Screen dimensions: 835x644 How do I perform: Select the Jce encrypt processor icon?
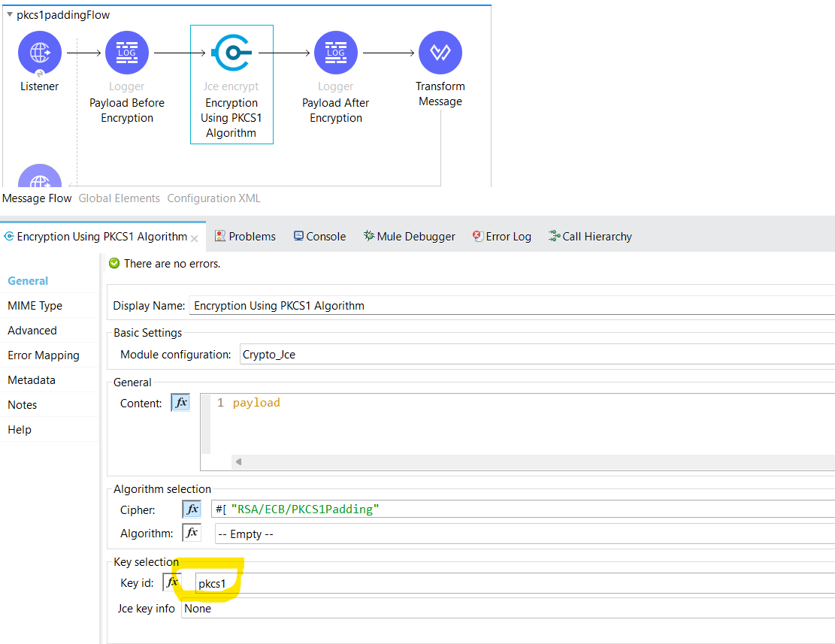pos(231,53)
